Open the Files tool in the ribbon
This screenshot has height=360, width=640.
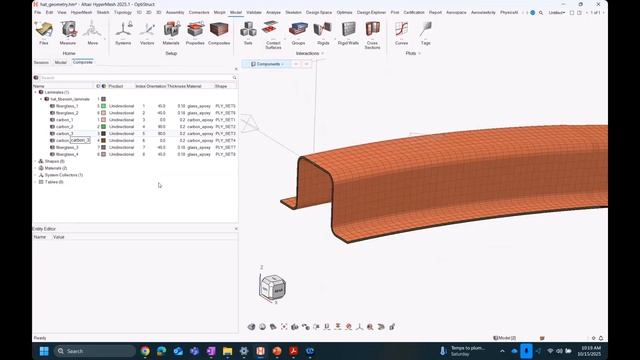click(x=44, y=33)
